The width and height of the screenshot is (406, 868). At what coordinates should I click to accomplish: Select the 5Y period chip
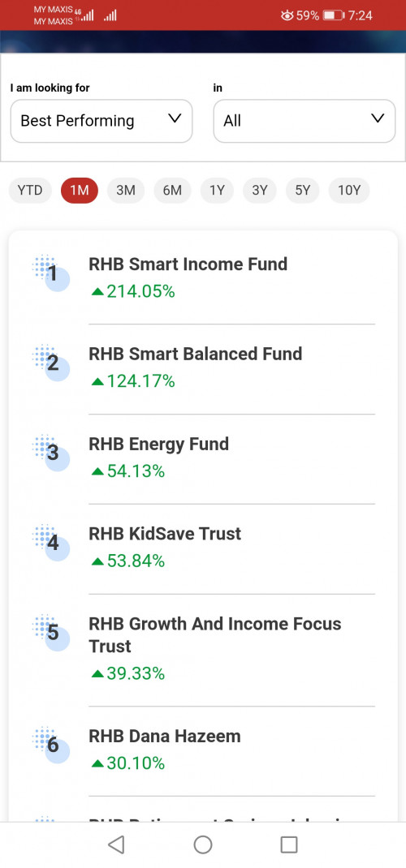coord(302,191)
